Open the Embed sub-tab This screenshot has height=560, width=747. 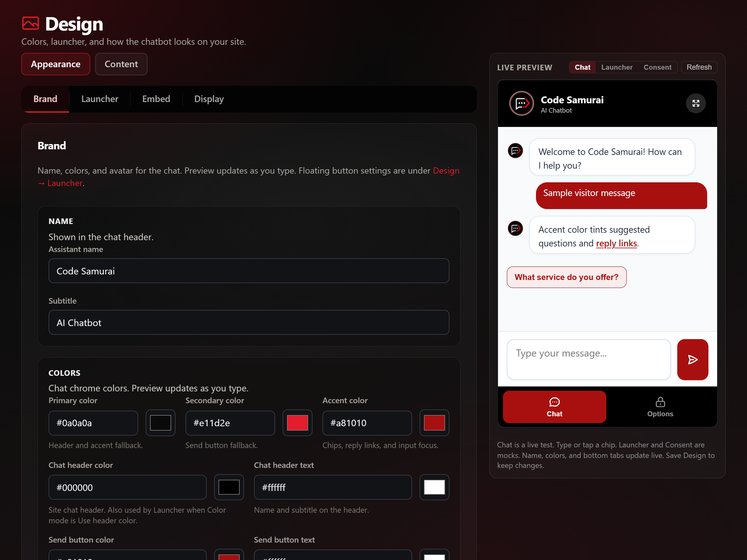coord(156,99)
